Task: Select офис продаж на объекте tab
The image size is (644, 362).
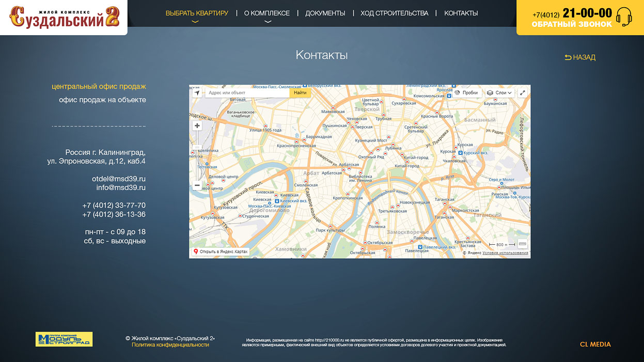Action: (x=102, y=100)
